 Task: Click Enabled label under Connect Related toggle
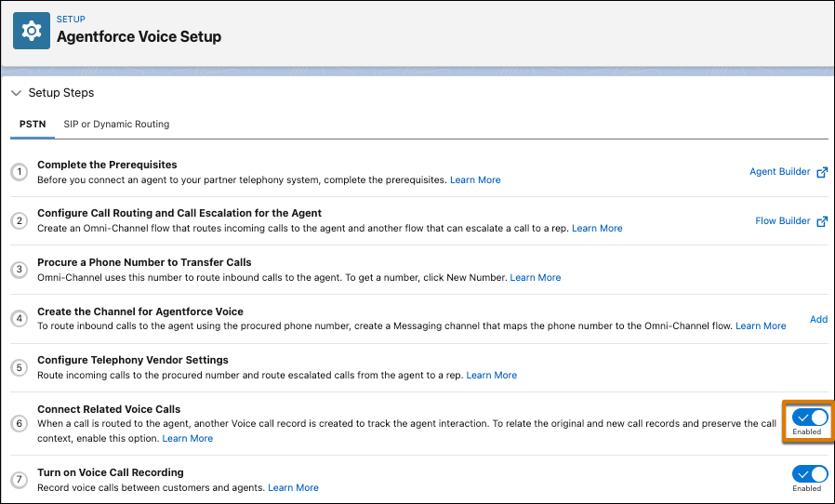807,432
